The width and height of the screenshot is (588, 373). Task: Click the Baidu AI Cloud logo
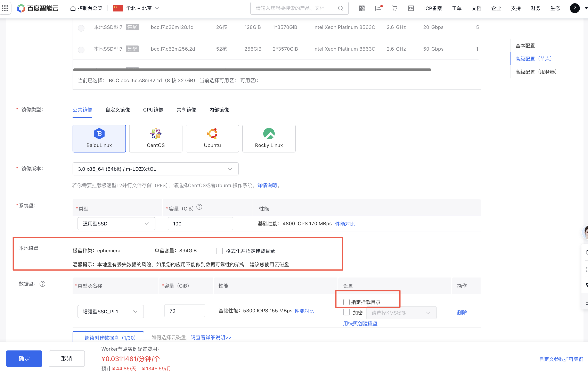point(38,8)
